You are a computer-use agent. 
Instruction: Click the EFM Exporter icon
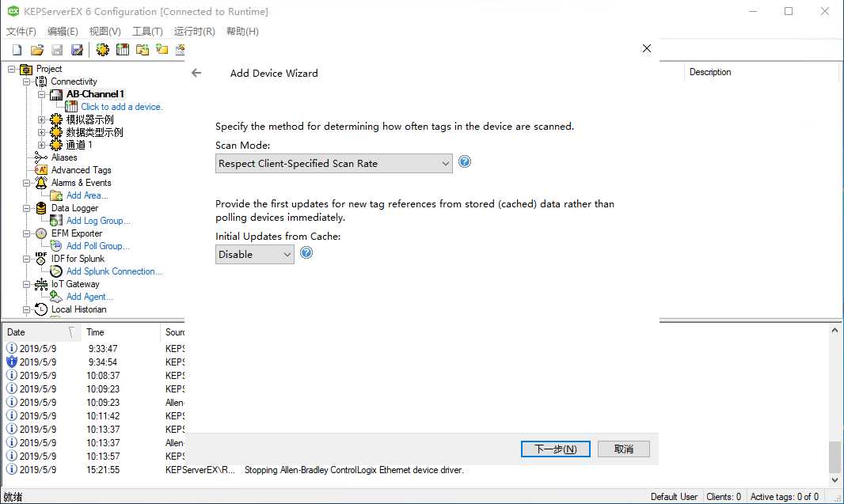(x=41, y=233)
